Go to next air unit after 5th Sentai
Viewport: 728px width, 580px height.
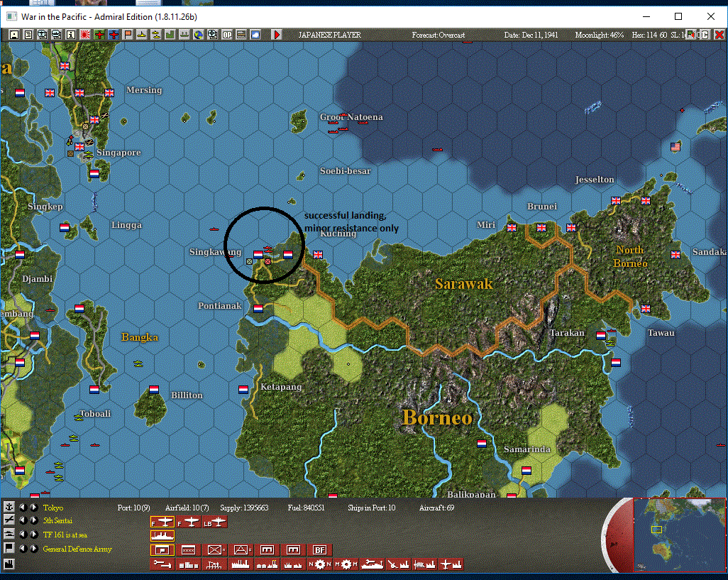(34, 520)
